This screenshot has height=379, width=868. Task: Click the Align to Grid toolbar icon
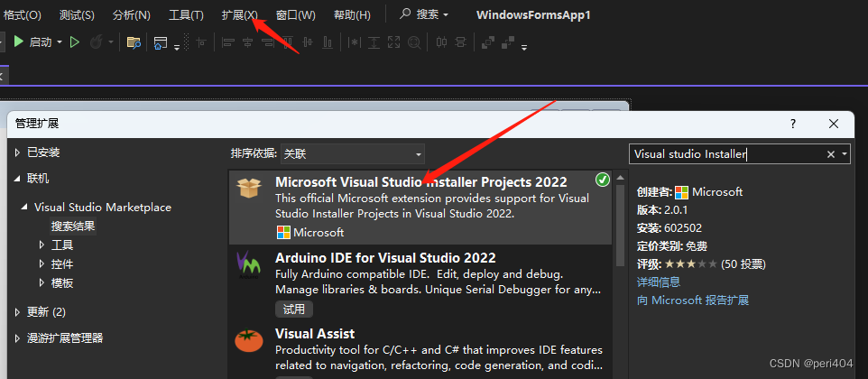pos(201,42)
